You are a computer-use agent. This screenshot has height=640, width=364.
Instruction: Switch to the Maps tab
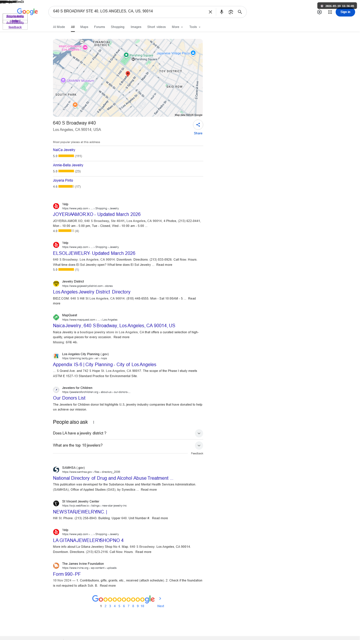(x=84, y=27)
